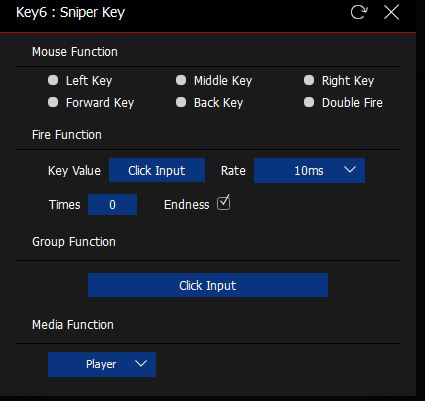Select the Middle Key radio option
Image resolution: width=425 pixels, height=401 pixels.
181,80
